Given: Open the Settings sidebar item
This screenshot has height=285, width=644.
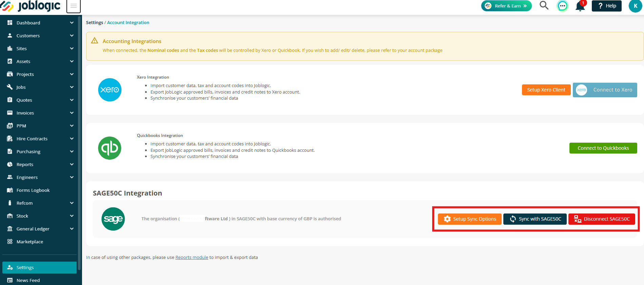Looking at the screenshot, I should click(x=39, y=267).
